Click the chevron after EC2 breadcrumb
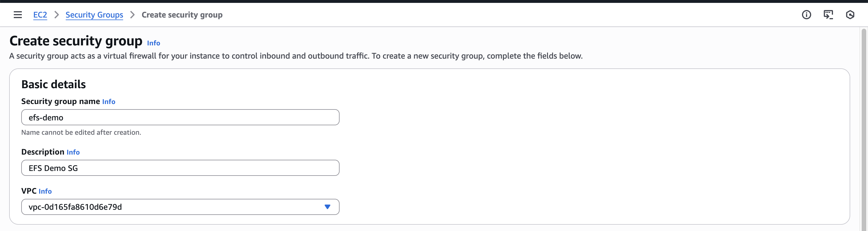 [x=57, y=15]
